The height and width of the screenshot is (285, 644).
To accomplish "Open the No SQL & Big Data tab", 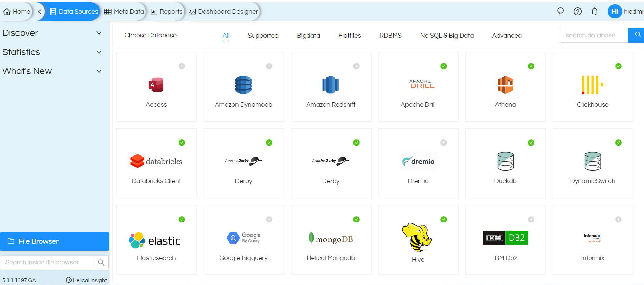I will (447, 36).
